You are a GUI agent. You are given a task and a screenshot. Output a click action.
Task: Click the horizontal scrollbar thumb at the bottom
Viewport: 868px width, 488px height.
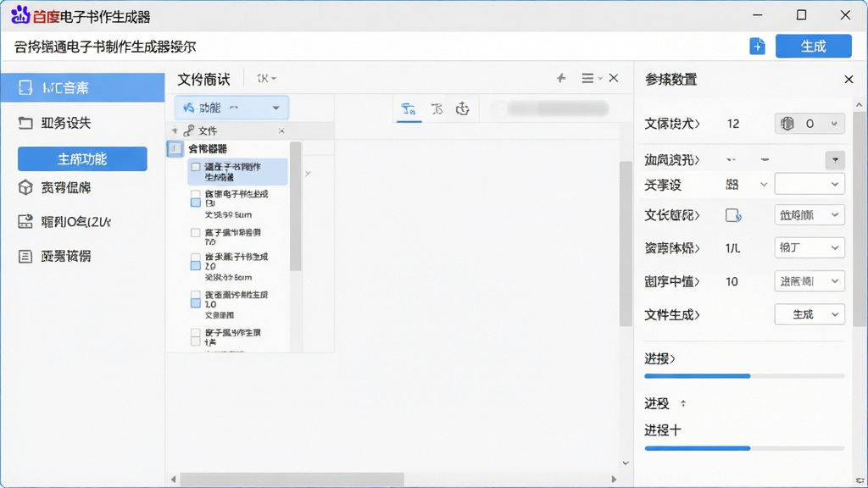tap(292, 480)
